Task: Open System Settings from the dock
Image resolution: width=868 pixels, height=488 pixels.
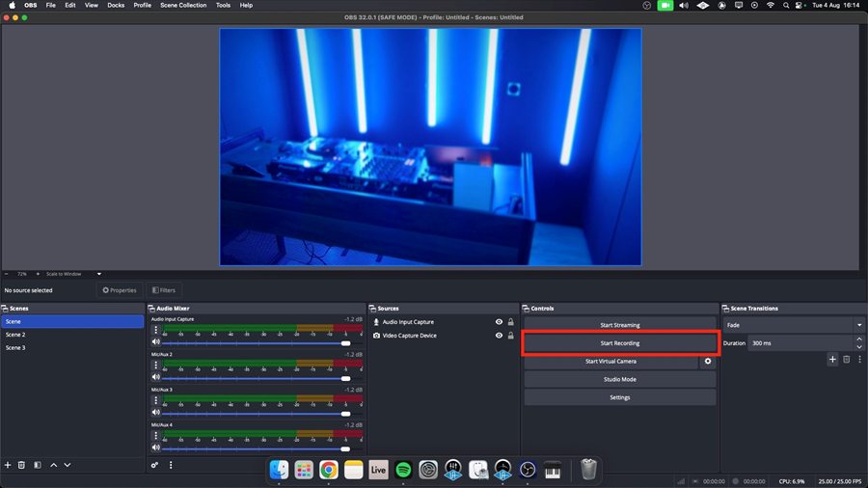Action: pos(428,470)
